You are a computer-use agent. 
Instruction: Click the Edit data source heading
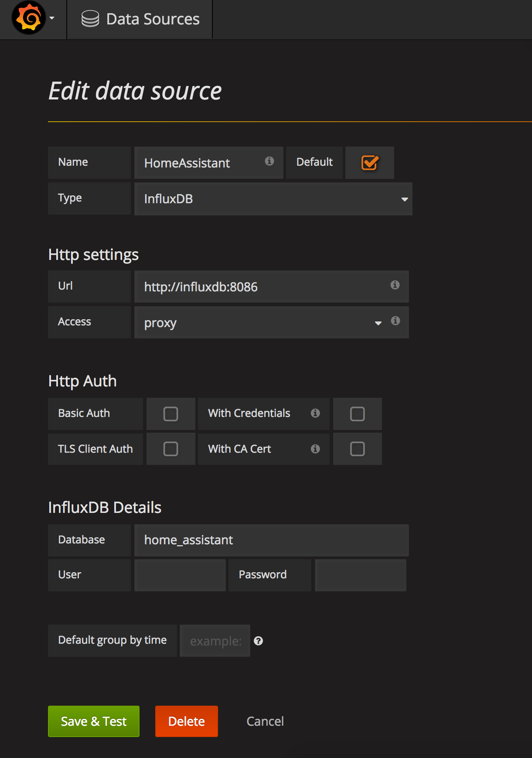tap(135, 91)
